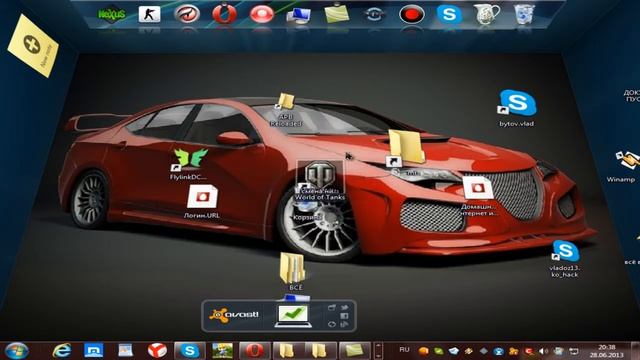Screen dimensions: 640x360
Task: Open the green sticky note in dock
Action: 337,13
